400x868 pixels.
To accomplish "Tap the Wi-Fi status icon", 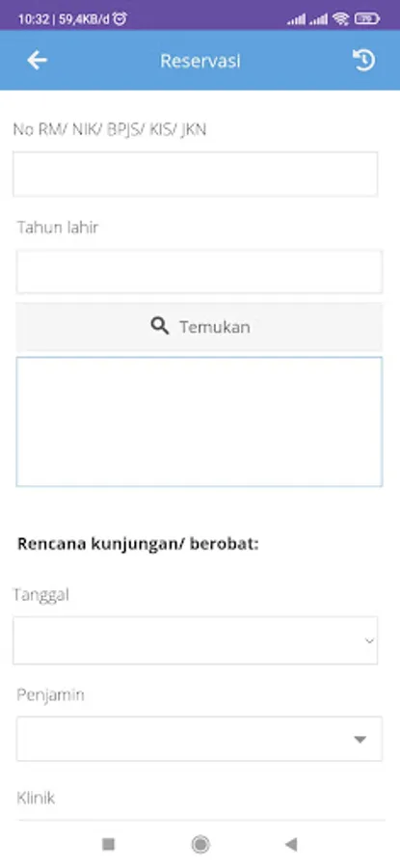I will (341, 19).
